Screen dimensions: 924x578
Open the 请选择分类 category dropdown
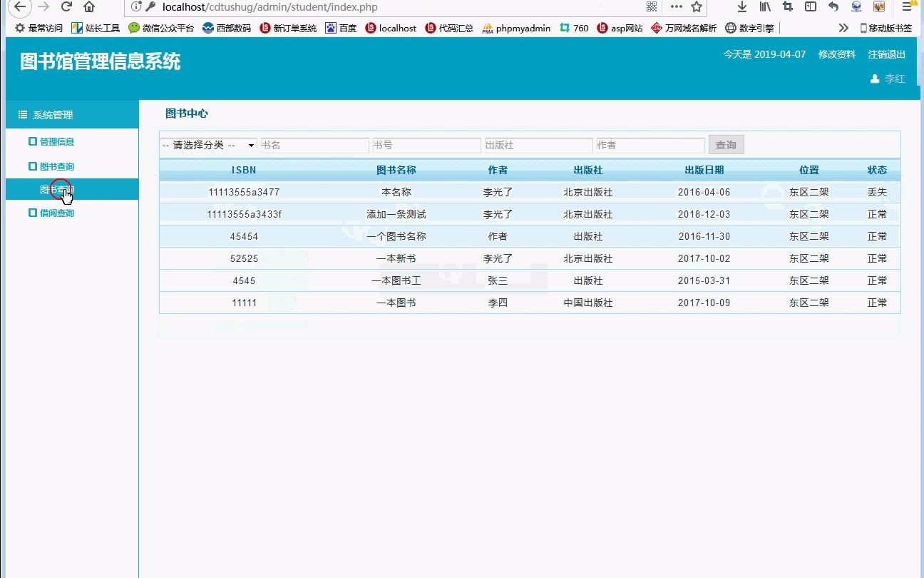point(209,145)
